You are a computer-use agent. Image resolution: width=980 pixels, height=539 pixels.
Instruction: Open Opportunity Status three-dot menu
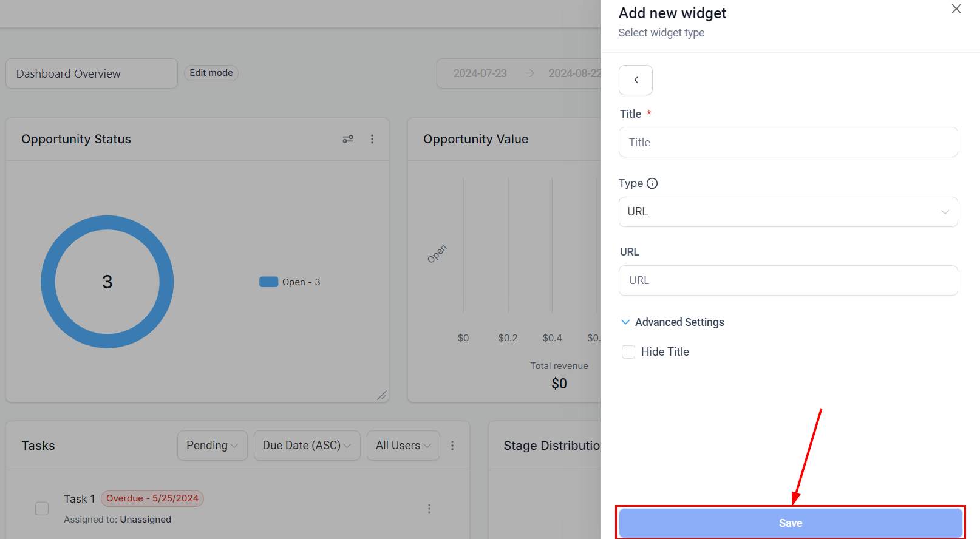click(372, 139)
